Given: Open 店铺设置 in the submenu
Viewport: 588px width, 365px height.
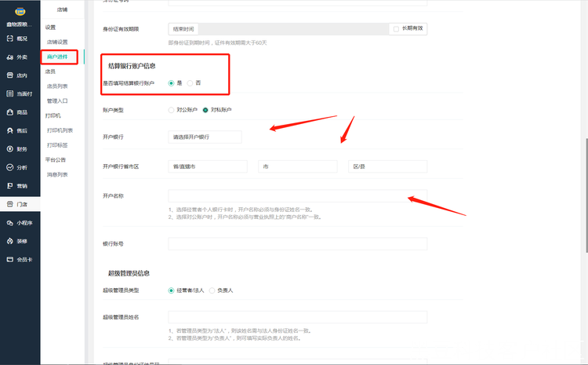Looking at the screenshot, I should click(x=57, y=42).
